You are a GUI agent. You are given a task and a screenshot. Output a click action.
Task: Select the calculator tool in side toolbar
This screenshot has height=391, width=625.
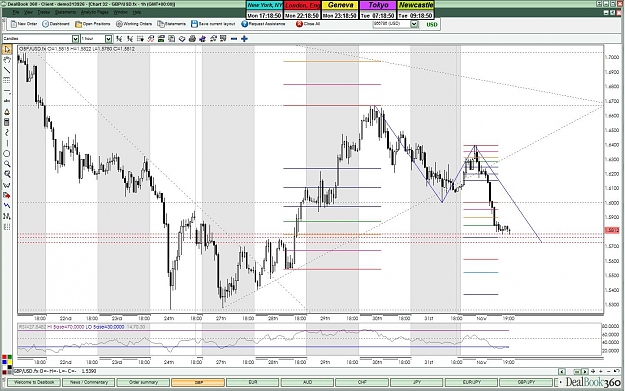click(7, 122)
